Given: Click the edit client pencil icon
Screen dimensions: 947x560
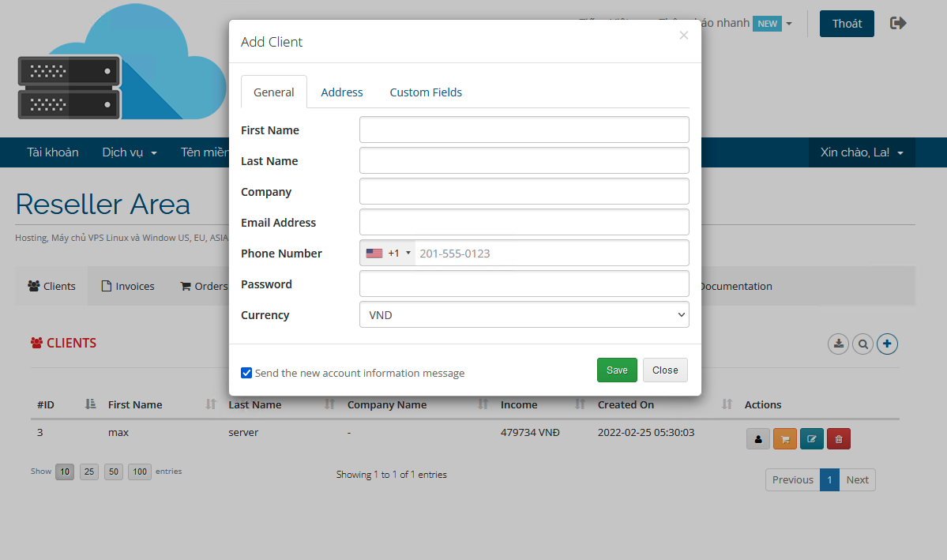Looking at the screenshot, I should click(811, 439).
